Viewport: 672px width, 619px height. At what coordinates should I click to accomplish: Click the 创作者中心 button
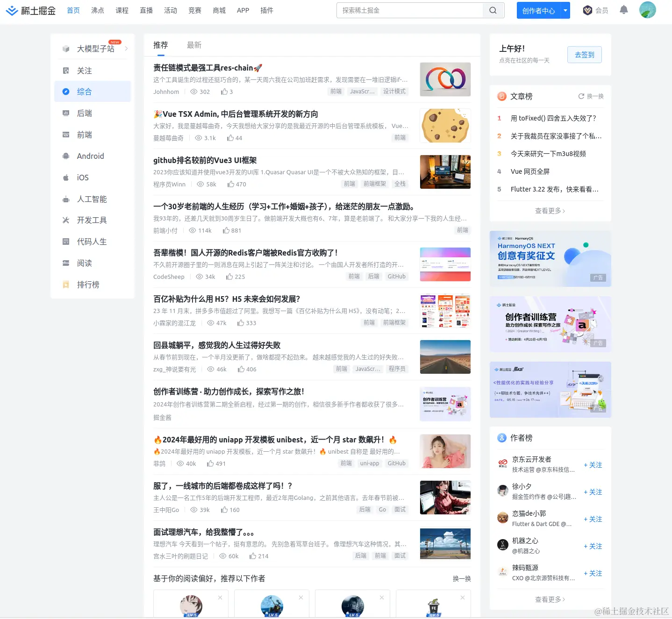coord(539,10)
